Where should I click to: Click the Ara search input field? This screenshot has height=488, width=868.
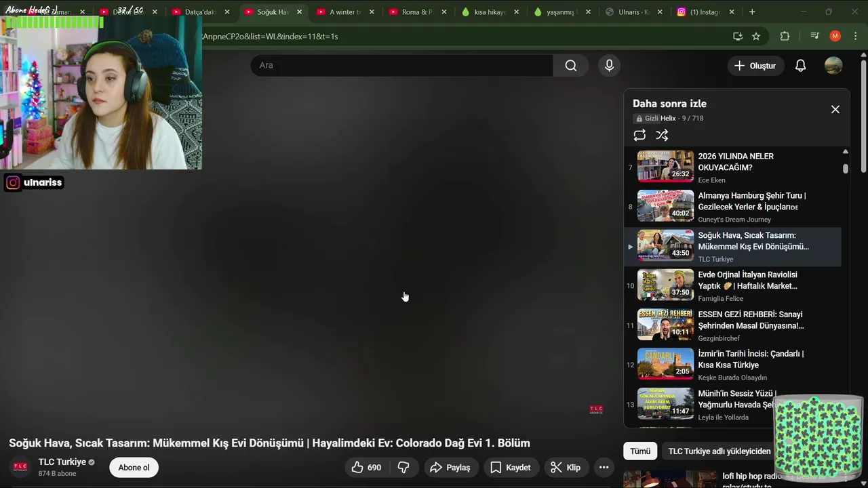point(402,65)
